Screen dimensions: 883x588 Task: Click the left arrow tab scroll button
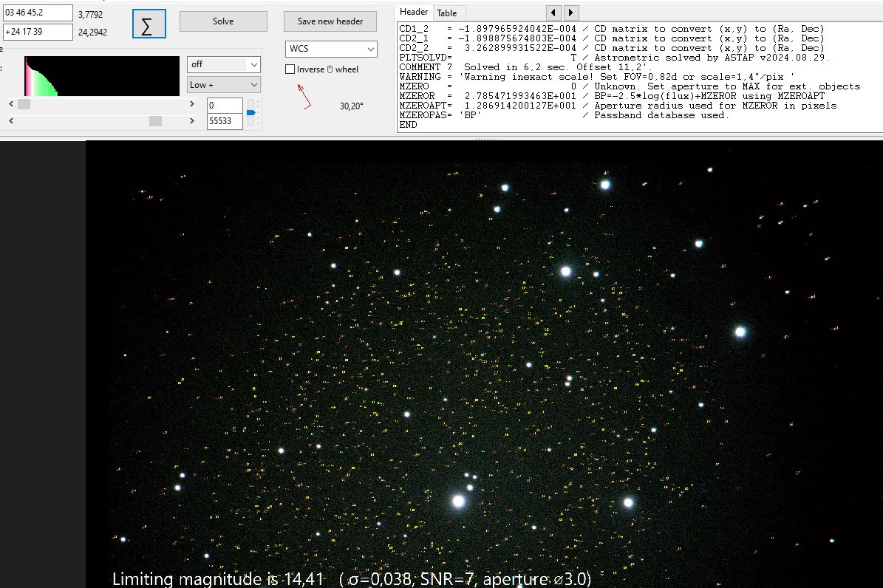pyautogui.click(x=553, y=13)
